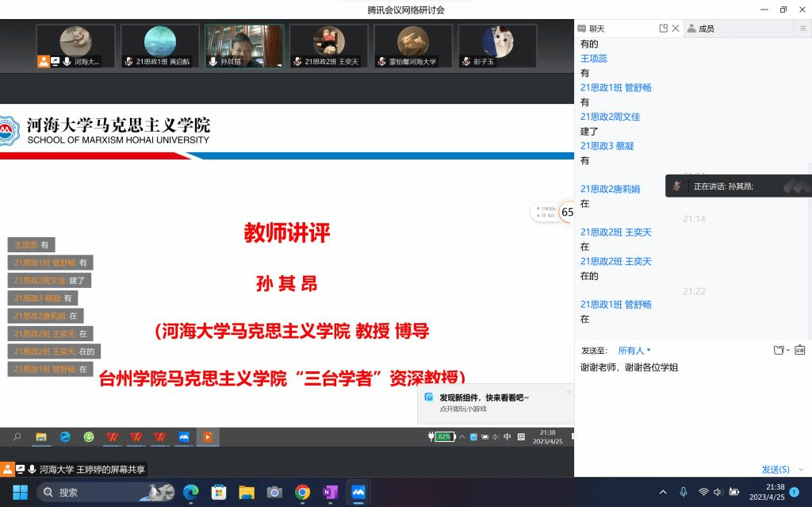
Task: Open the side panel hamburger menu
Action: 802,29
